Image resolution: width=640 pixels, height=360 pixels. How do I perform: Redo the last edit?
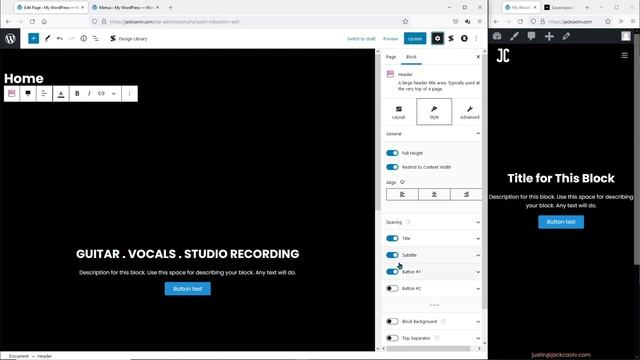pyautogui.click(x=71, y=38)
